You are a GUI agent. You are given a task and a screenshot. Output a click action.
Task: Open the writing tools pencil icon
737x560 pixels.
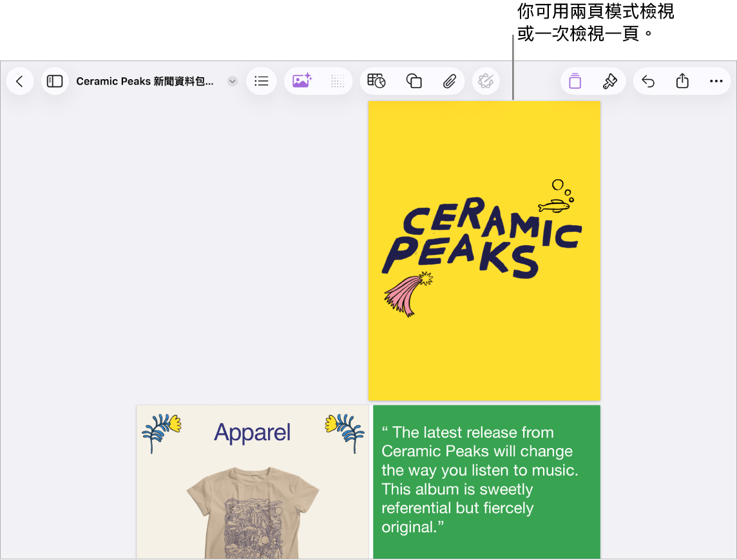tap(486, 81)
